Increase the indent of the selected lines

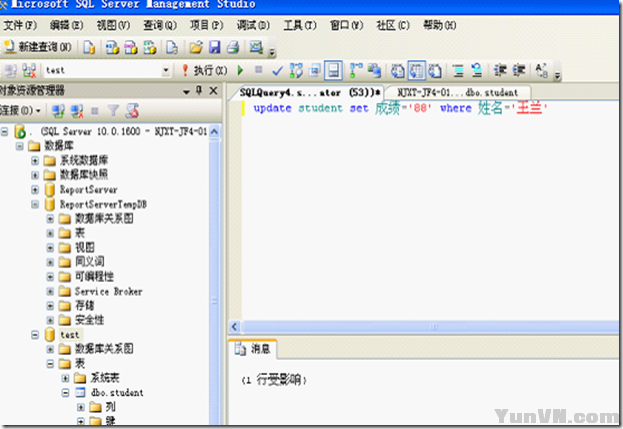[x=519, y=71]
